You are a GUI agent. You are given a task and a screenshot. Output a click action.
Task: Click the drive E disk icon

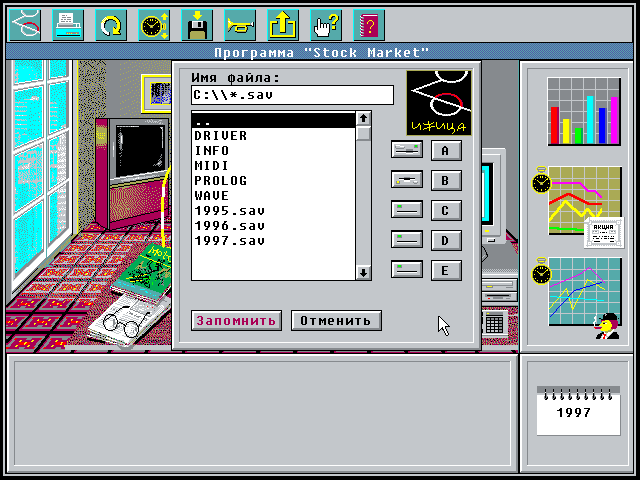point(407,270)
